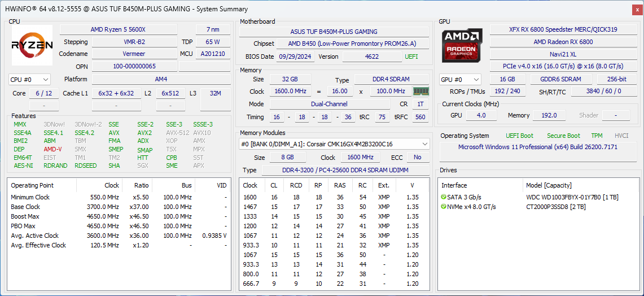Click the BIOS date 09/29/2024 field

(x=296, y=56)
